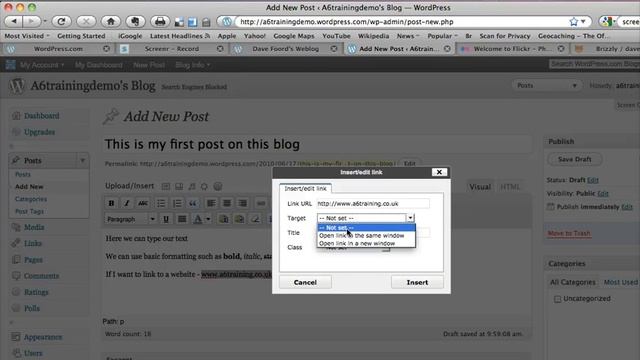Align text right in editor
The width and height of the screenshot is (640, 360).
(242, 203)
